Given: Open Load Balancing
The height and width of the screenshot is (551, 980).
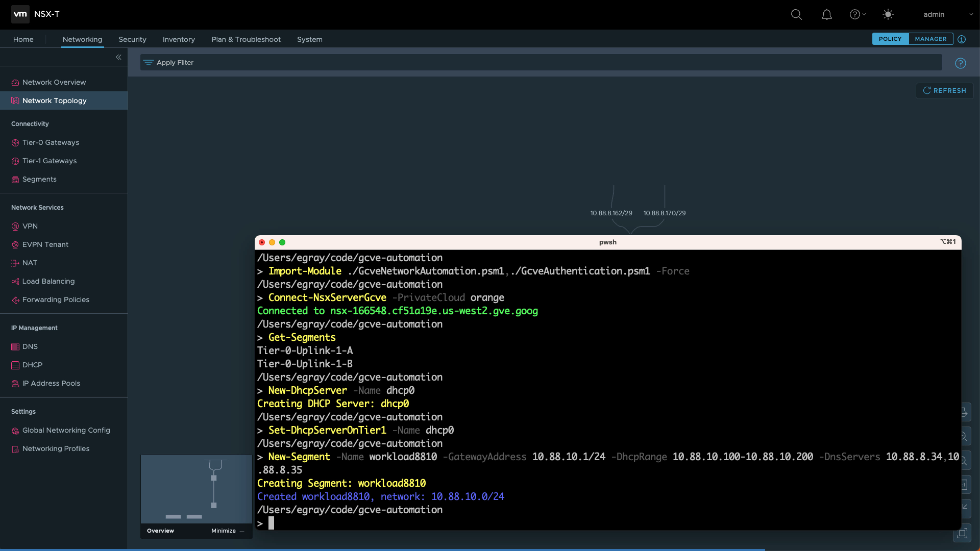Looking at the screenshot, I should 48,281.
